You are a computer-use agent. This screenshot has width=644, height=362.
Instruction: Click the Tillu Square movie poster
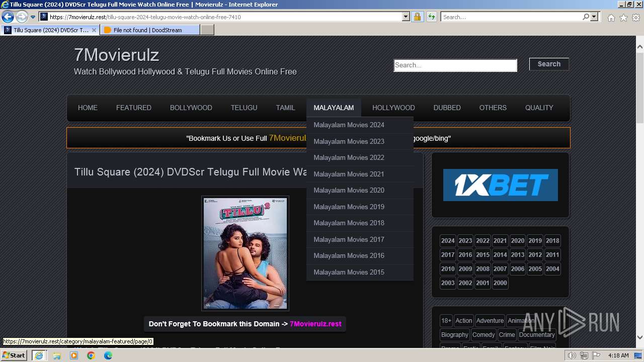click(x=245, y=253)
